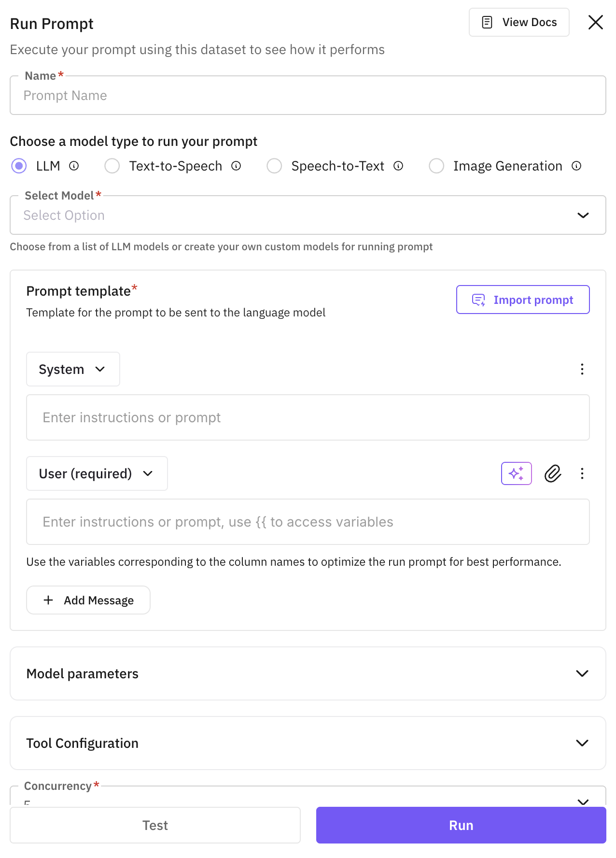This screenshot has height=858, width=616.
Task: Click info icon next to LLM
Action: point(74,166)
